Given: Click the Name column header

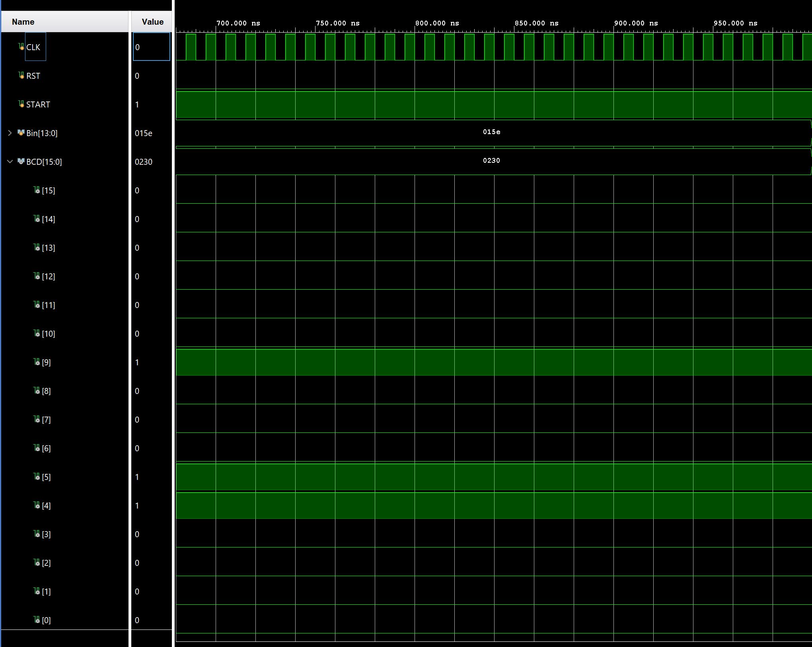Looking at the screenshot, I should tap(23, 21).
